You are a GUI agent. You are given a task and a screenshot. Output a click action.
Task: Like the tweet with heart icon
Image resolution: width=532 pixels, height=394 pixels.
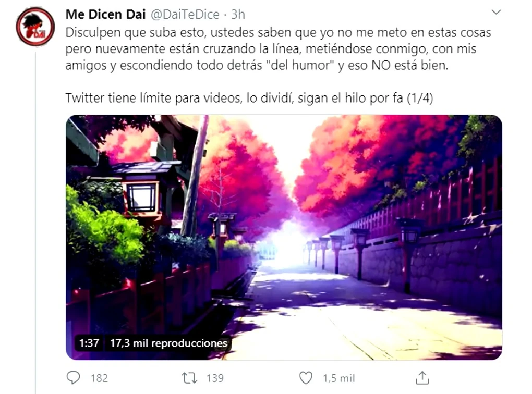point(306,378)
